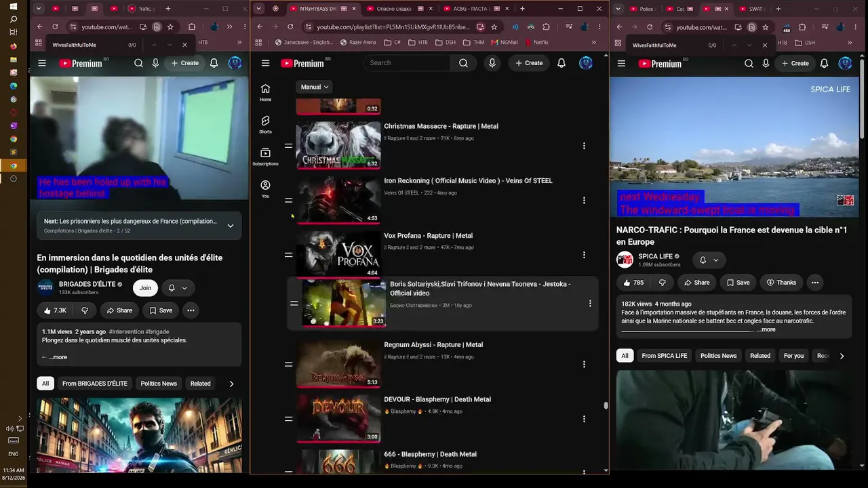The height and width of the screenshot is (488, 868).
Task: Click the drag handle beside Iron Reckoning
Action: coord(288,200)
